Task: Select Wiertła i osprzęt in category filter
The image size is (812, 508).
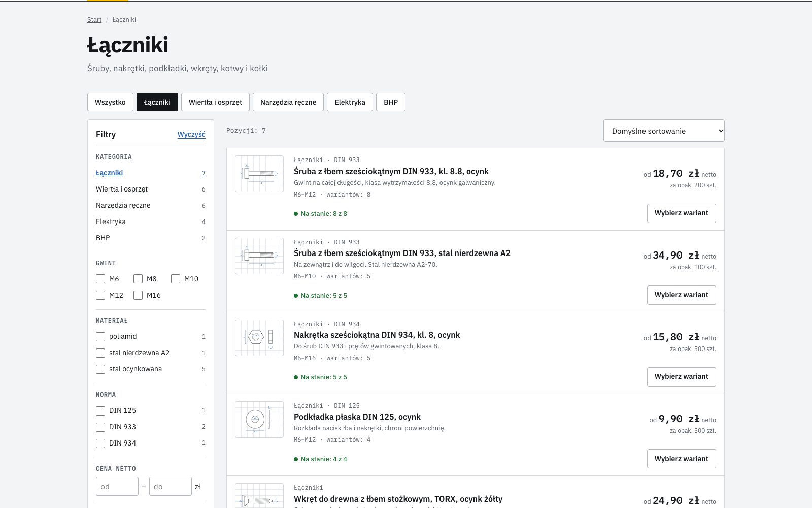Action: (x=151, y=189)
